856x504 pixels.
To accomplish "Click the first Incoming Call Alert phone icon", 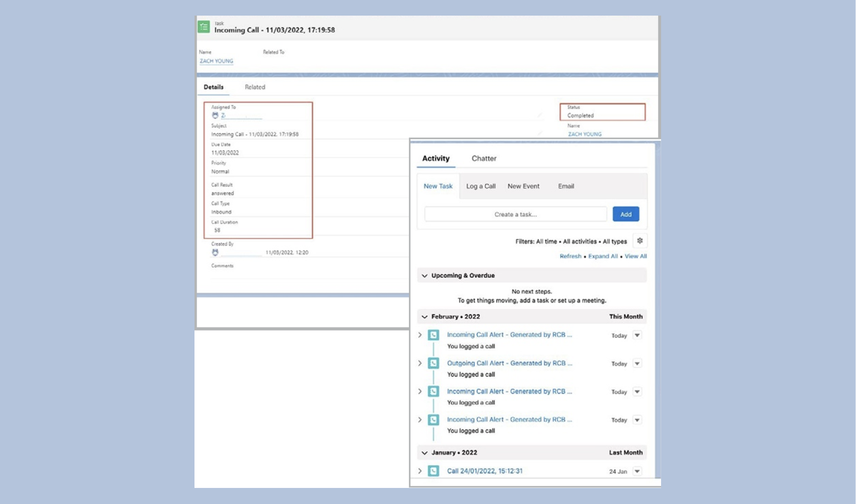I will tap(433, 335).
